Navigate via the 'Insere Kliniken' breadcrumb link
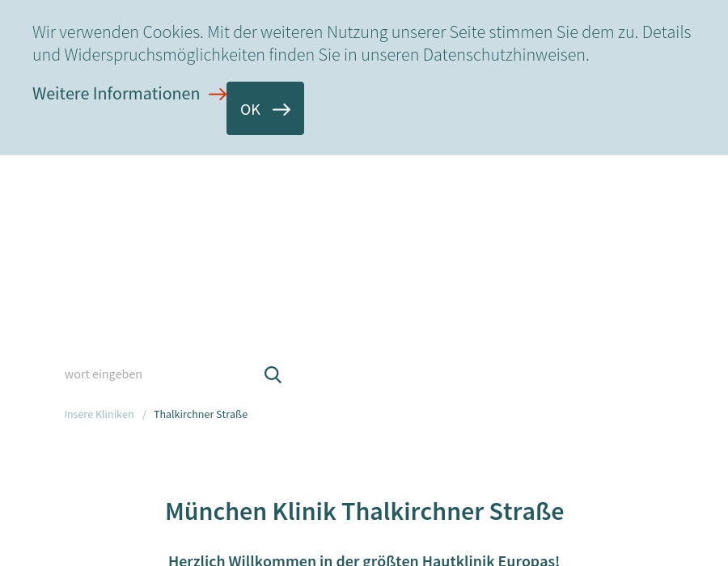 [x=99, y=414]
